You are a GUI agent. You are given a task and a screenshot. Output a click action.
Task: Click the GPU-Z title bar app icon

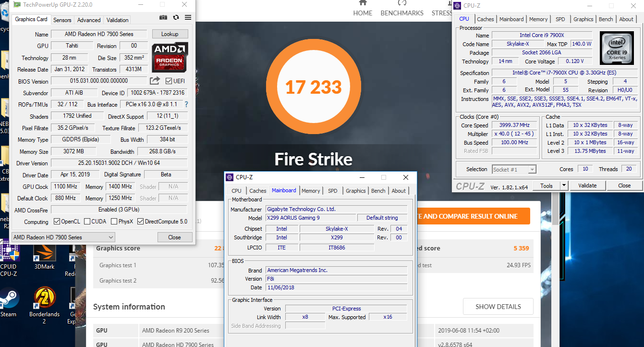click(x=17, y=5)
